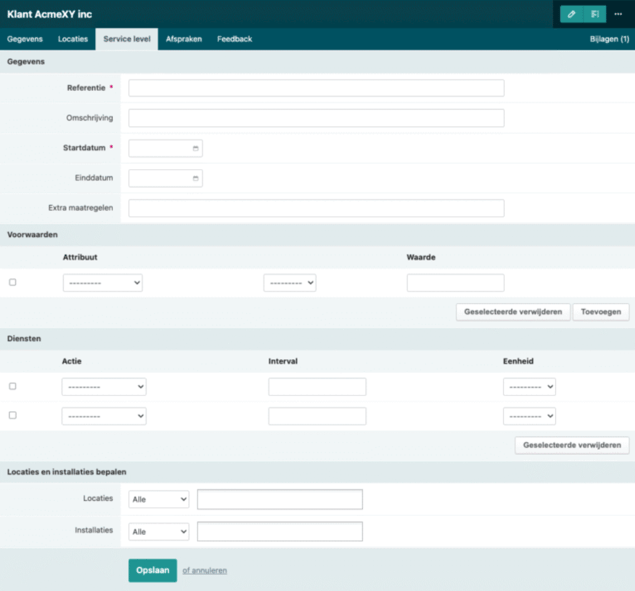Click the 'of annuleren' cancel link

(204, 571)
